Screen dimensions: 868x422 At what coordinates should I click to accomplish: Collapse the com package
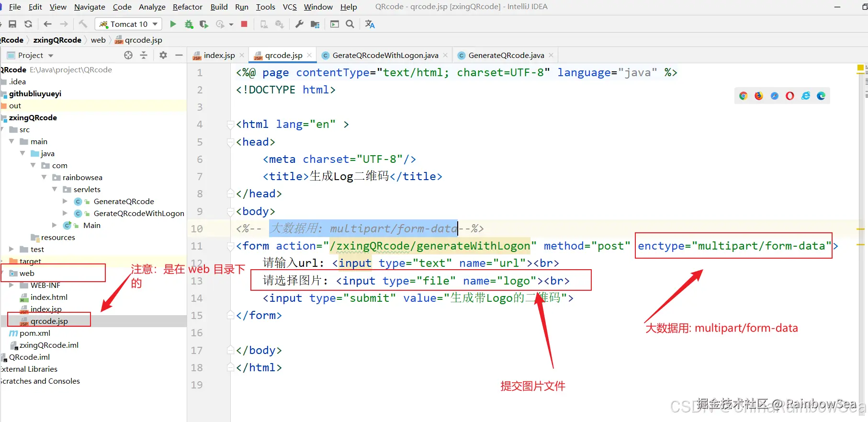pos(33,165)
